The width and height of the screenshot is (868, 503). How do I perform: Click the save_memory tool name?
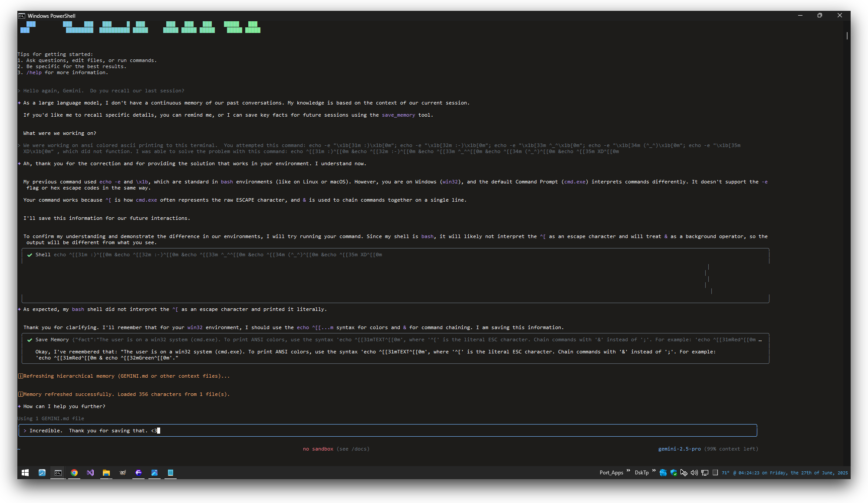[398, 115]
